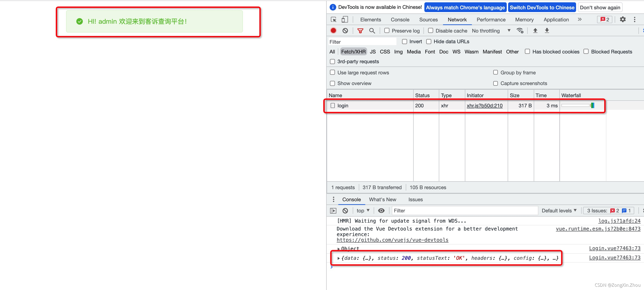
Task: Toggle the device toolbar icon
Action: point(345,20)
